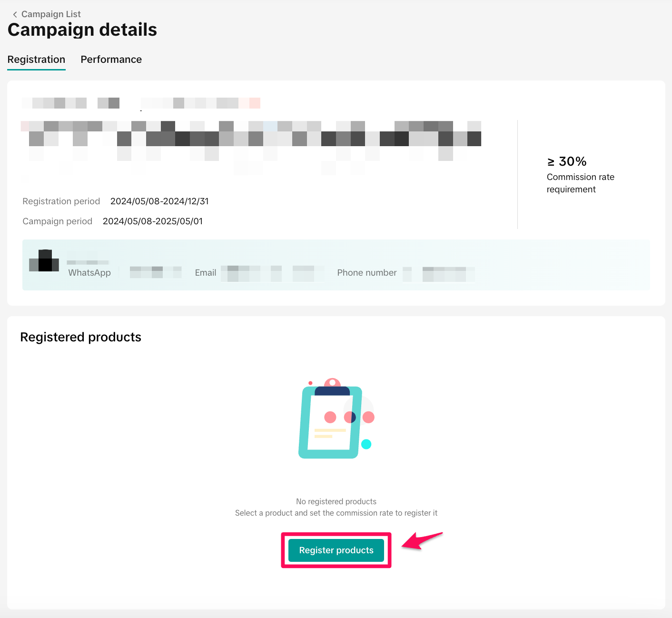This screenshot has height=618, width=672.
Task: Click the Registered products section heading
Action: [x=81, y=337]
